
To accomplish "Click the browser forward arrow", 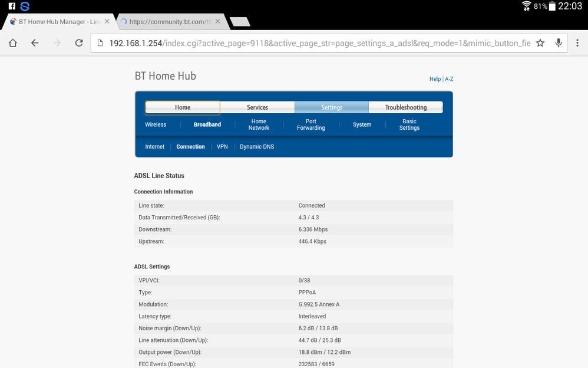I will [x=57, y=43].
